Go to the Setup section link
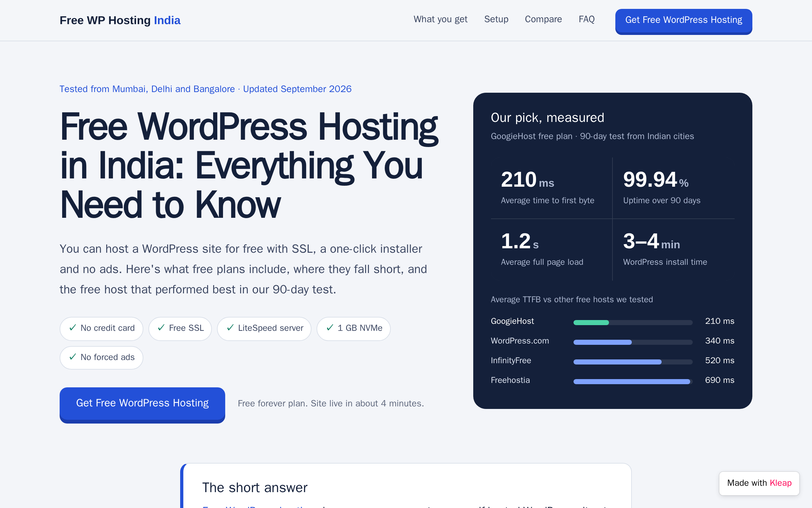The height and width of the screenshot is (508, 812). pyautogui.click(x=496, y=19)
